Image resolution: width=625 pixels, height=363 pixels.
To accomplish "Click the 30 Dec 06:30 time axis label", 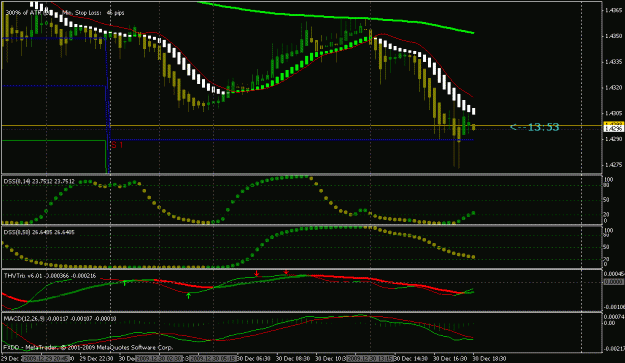I will [254, 358].
